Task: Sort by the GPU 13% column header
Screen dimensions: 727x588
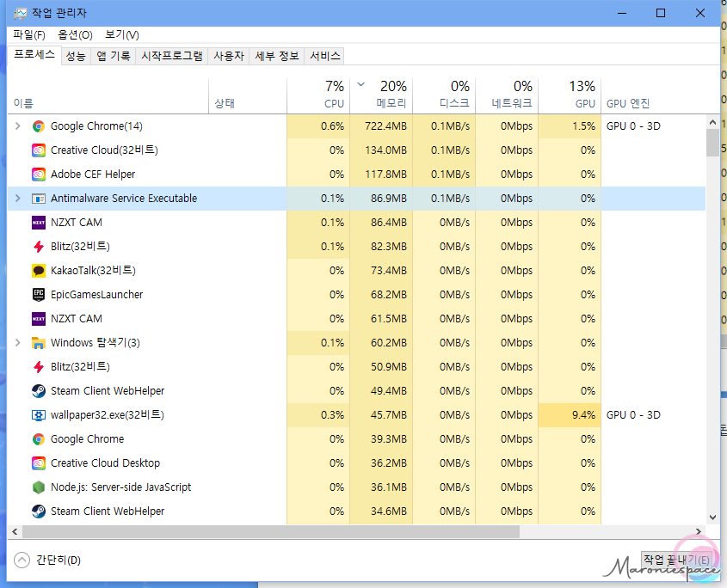Action: [x=570, y=95]
